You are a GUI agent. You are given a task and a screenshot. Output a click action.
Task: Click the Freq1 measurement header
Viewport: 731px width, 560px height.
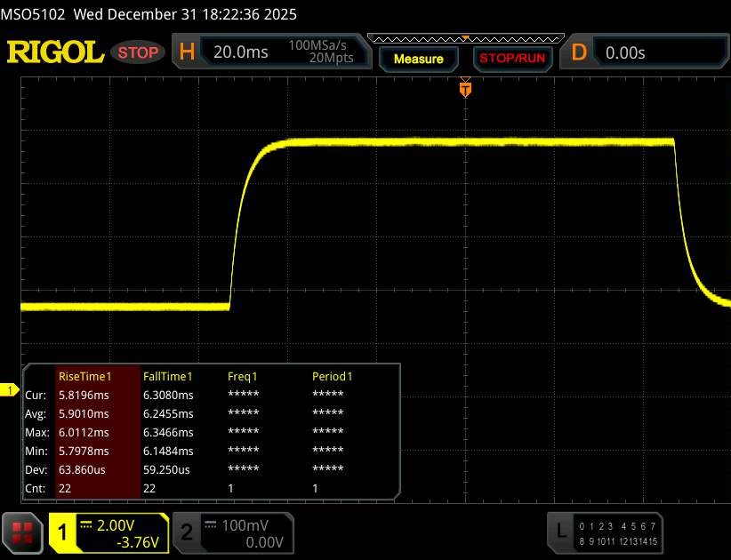click(x=243, y=376)
